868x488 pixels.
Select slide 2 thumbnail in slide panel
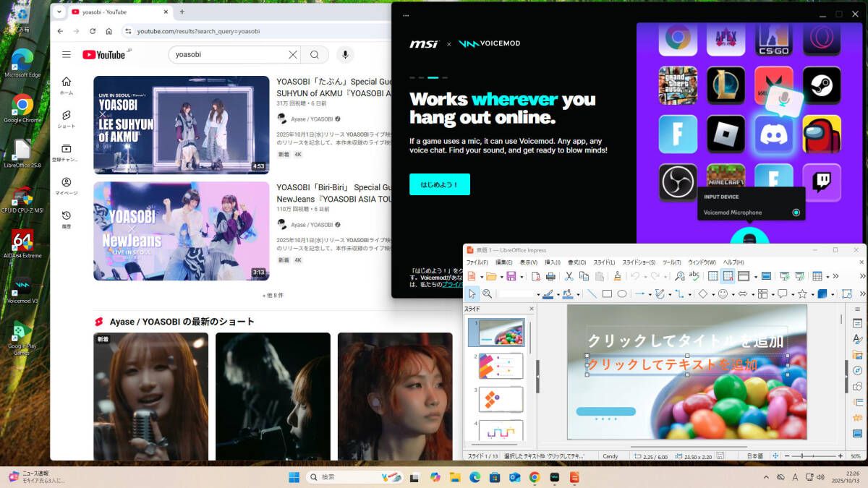pos(501,366)
